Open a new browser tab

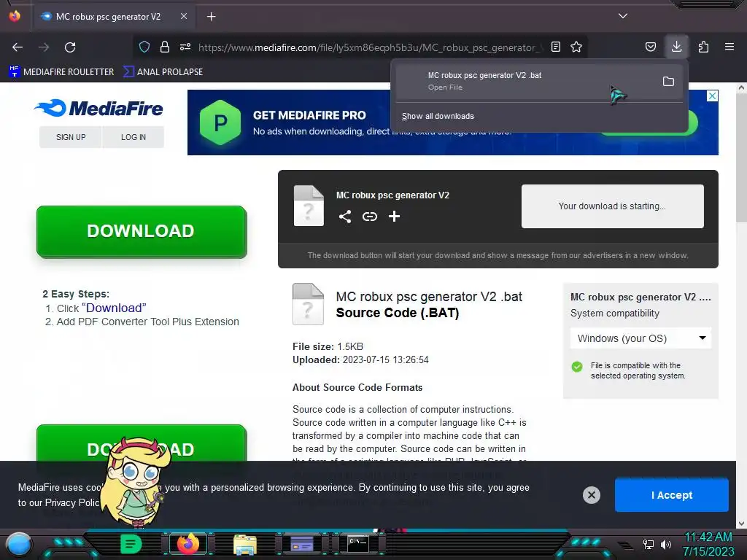coord(211,17)
